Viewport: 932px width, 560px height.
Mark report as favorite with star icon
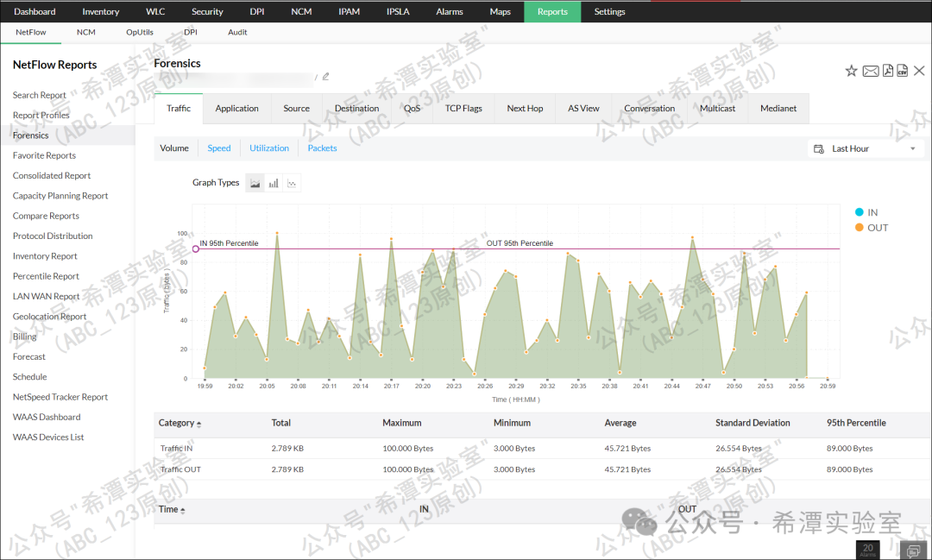[851, 72]
